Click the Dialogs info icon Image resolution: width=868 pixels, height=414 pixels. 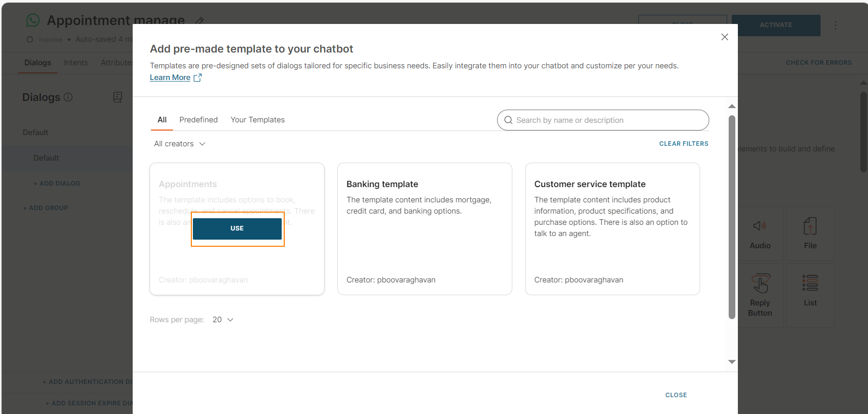tap(68, 97)
